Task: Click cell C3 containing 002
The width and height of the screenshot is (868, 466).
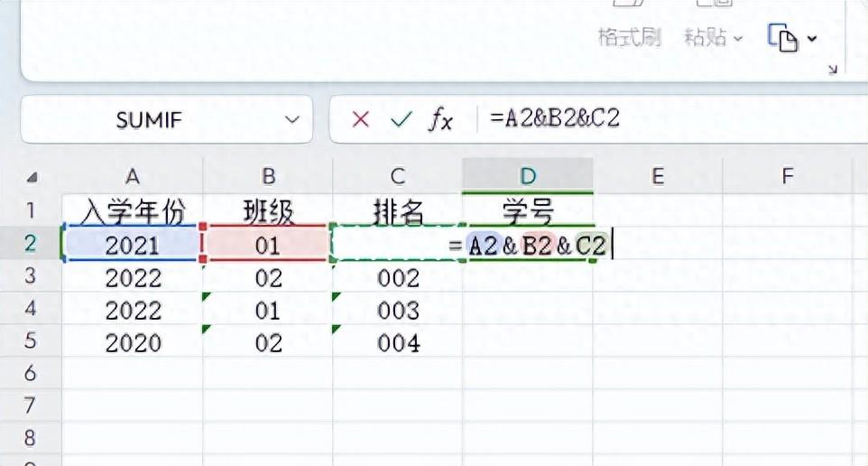Action: coord(398,276)
